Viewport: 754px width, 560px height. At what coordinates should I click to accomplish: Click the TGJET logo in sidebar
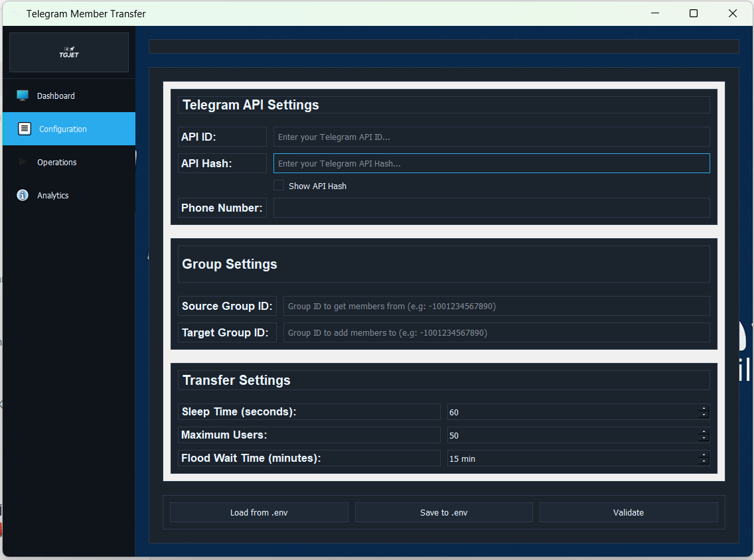pyautogui.click(x=68, y=52)
